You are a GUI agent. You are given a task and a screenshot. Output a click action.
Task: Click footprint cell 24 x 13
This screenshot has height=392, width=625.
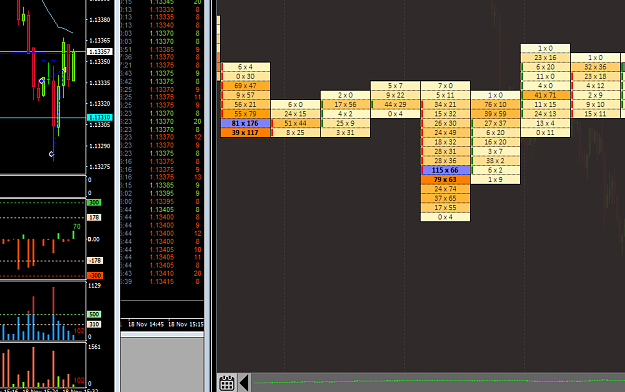546,114
